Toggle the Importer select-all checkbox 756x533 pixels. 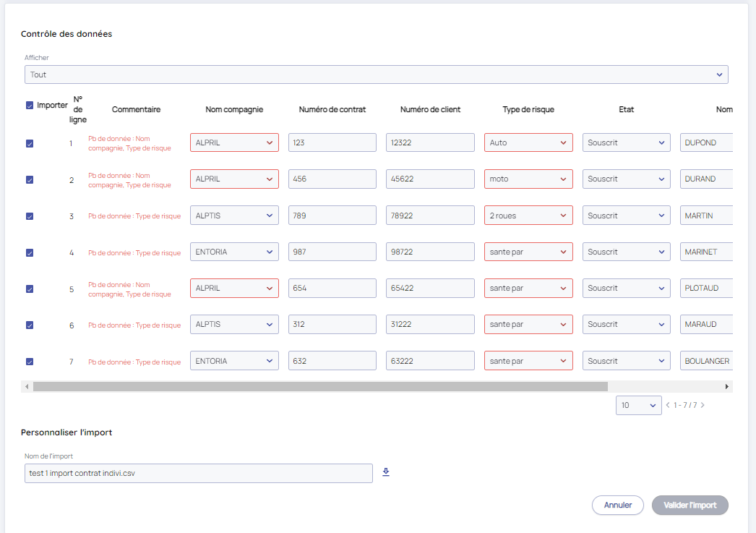point(30,106)
